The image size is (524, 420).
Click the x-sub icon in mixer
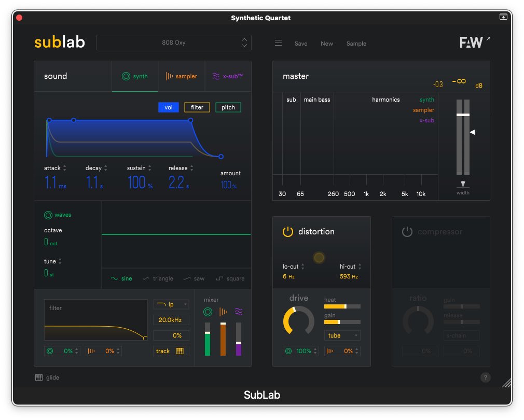[x=239, y=312]
